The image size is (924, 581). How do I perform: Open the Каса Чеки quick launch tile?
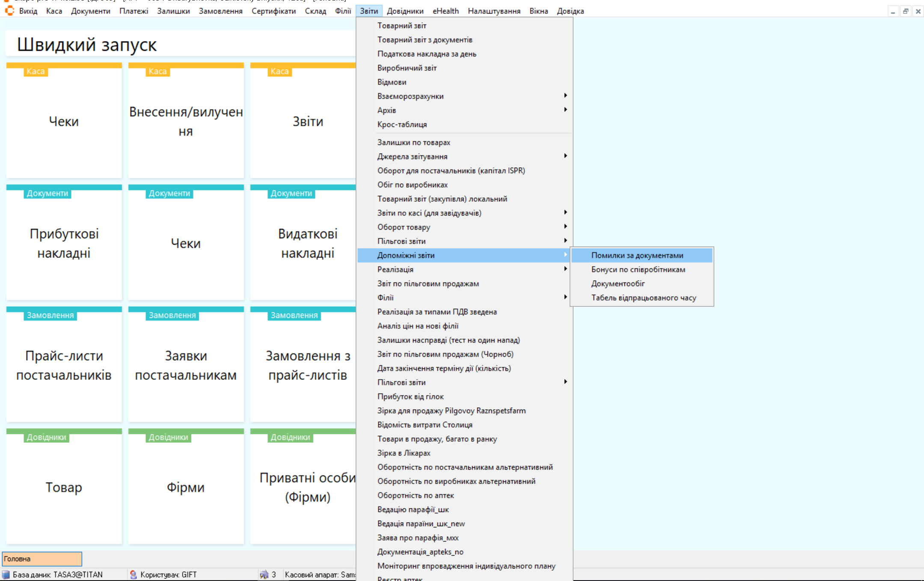[x=64, y=121]
